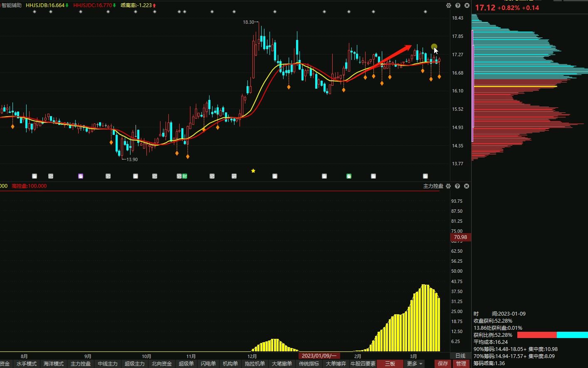This screenshot has width=588, height=368.
Task: Select the 中线主力 indicator tab
Action: coord(108,363)
